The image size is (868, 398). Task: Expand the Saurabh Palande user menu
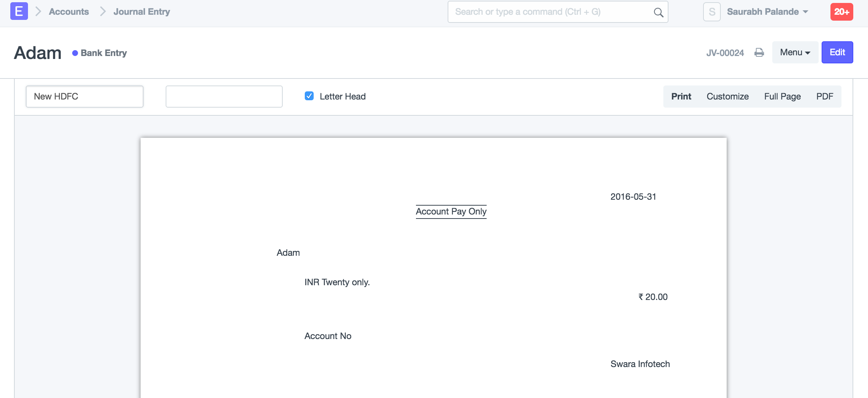coord(767,12)
